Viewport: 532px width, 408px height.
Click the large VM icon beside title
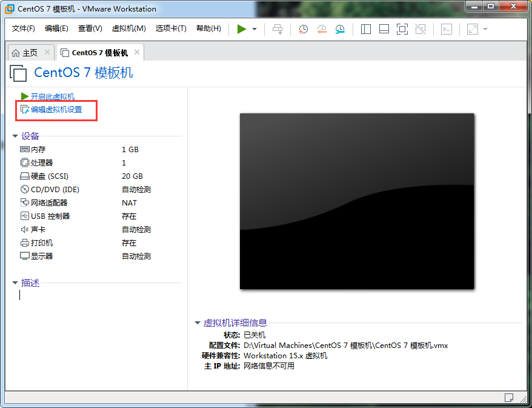tap(18, 73)
